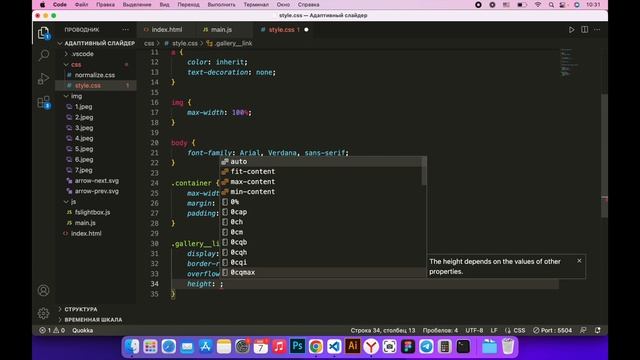Viewport: 640px width, 360px height.
Task: Open Music app from the dock
Action: click(x=279, y=347)
